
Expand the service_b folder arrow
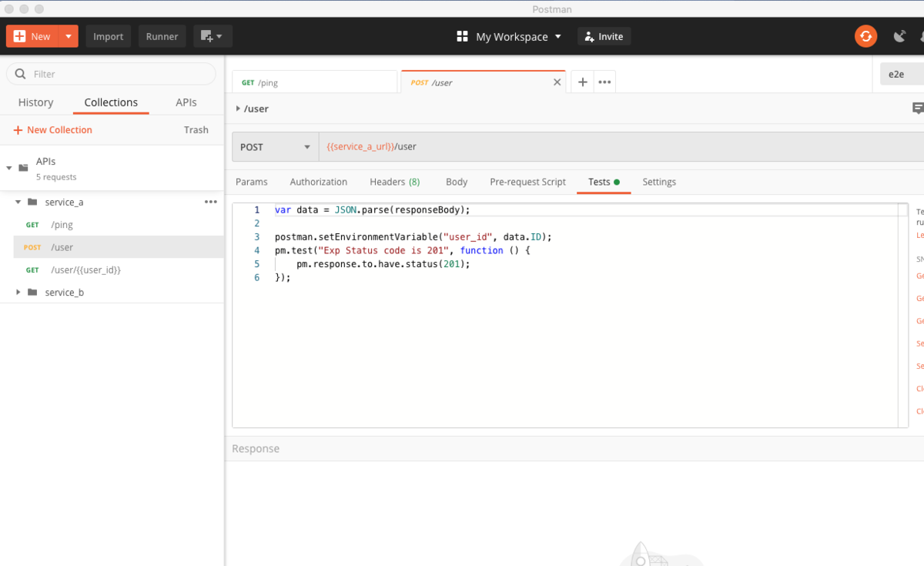(18, 293)
